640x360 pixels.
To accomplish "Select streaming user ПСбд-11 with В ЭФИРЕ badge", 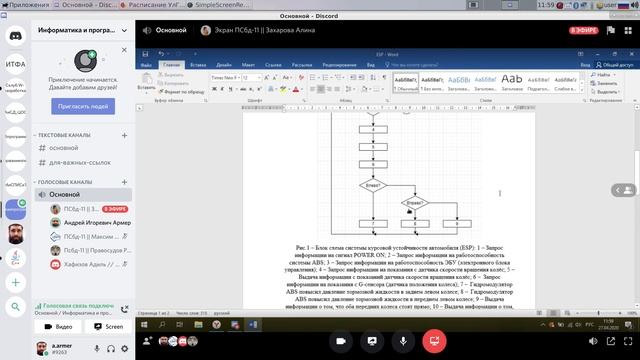I will pos(89,209).
